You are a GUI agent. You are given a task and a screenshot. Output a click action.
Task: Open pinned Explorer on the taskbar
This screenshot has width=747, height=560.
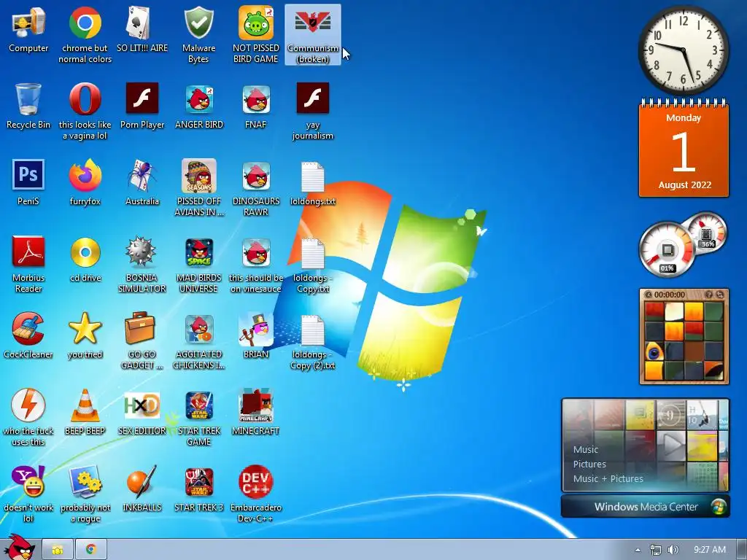[58, 550]
